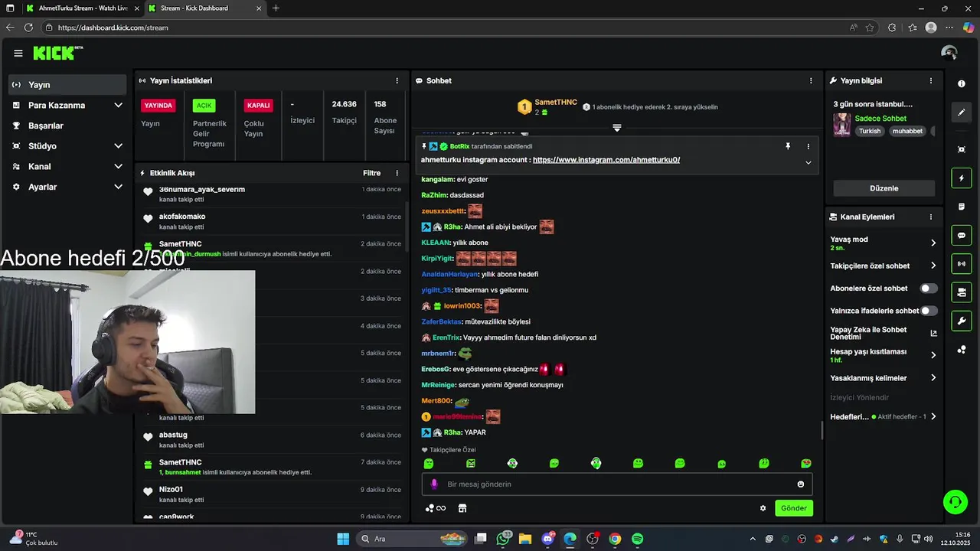Viewport: 980px width, 551px height.
Task: Click the profile avatar at top right
Action: pos(949,53)
